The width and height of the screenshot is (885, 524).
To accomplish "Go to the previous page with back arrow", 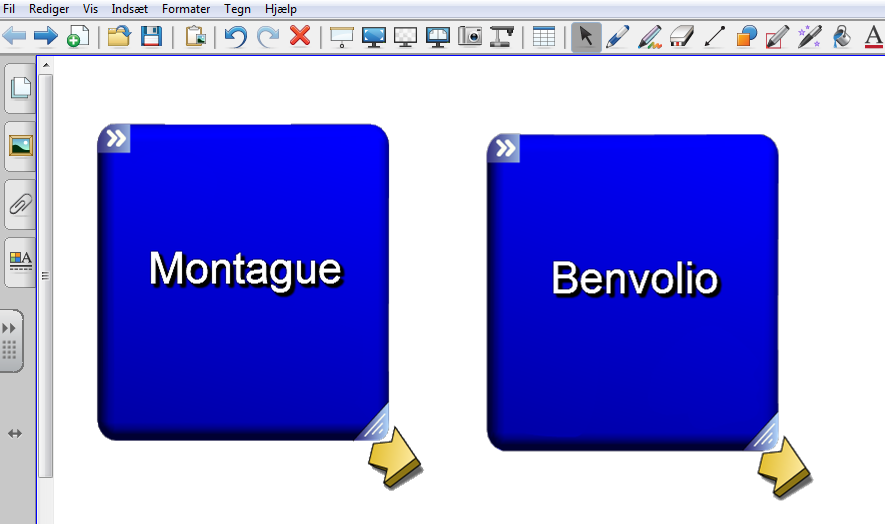I will pyautogui.click(x=14, y=37).
